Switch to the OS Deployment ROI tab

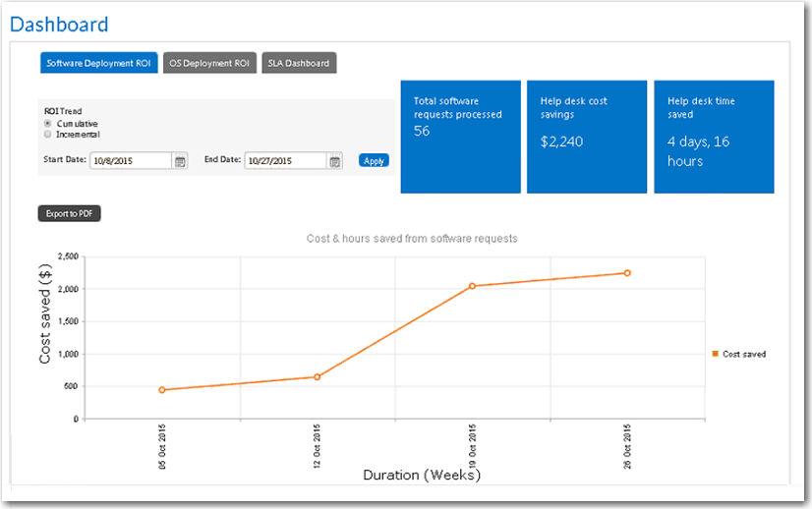tap(208, 63)
